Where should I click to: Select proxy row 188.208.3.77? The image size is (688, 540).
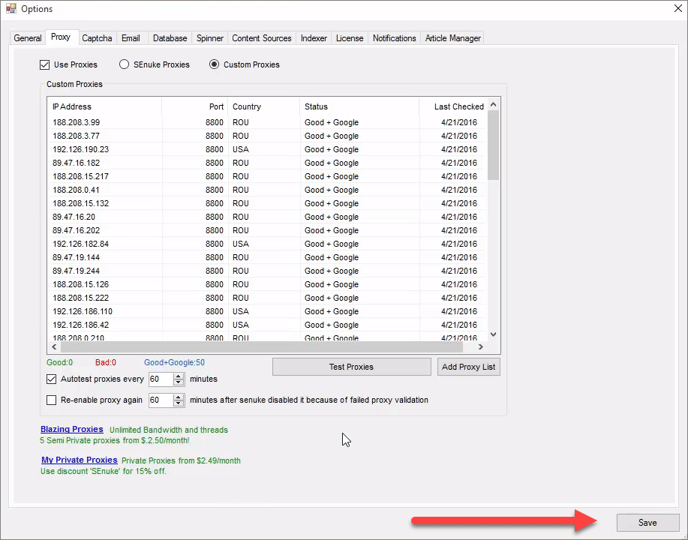[268, 136]
